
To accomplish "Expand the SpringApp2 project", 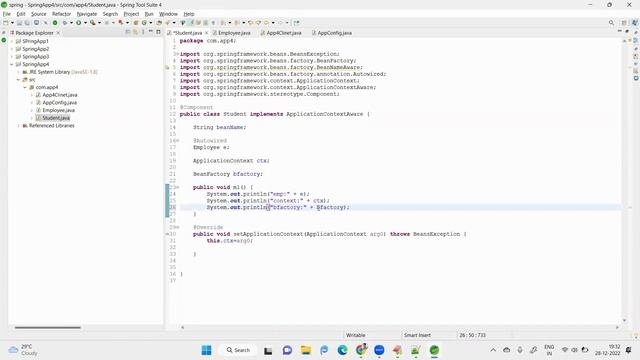I will [x=12, y=49].
